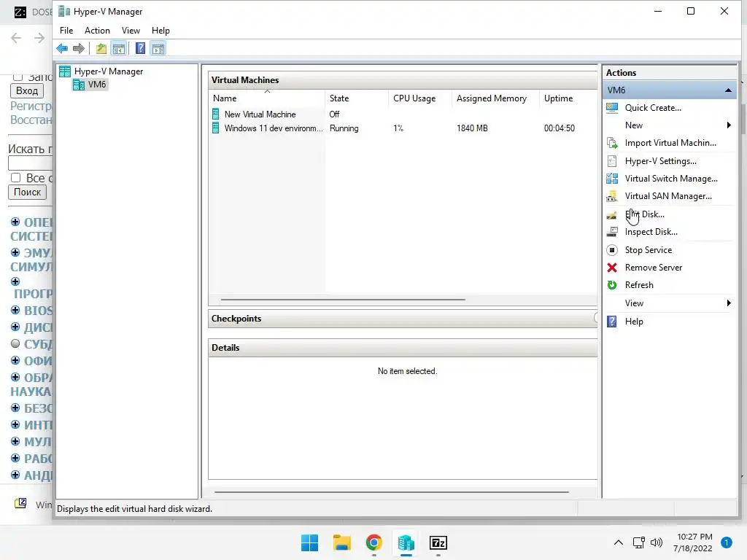
Task: Click the Hyper-V Settings icon
Action: point(612,161)
